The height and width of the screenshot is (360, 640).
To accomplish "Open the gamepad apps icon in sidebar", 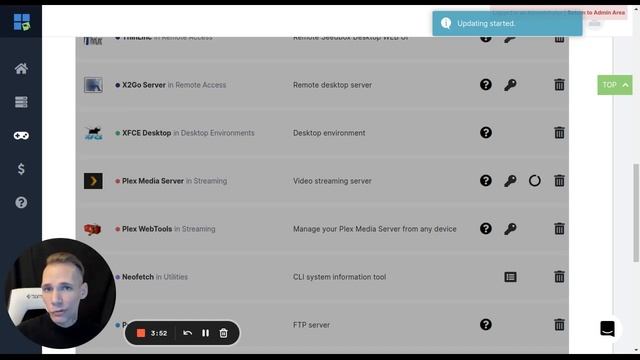I will (21, 136).
